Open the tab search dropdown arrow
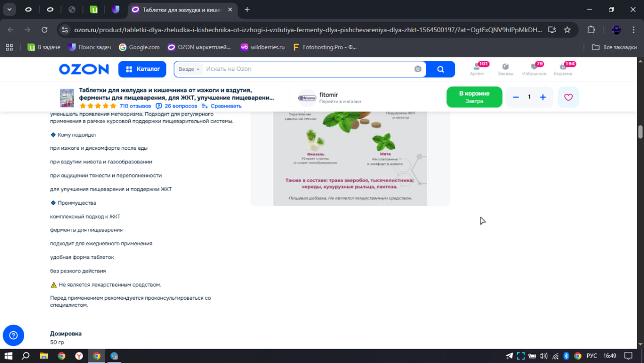 click(x=10, y=10)
